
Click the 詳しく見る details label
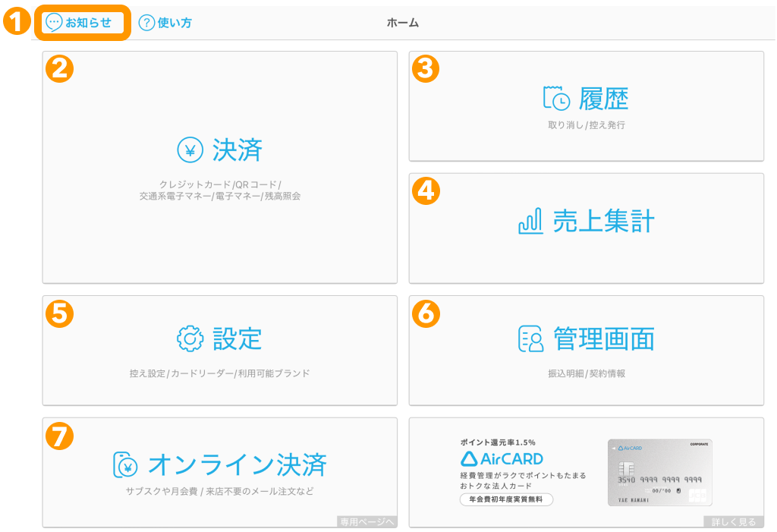pyautogui.click(x=733, y=521)
